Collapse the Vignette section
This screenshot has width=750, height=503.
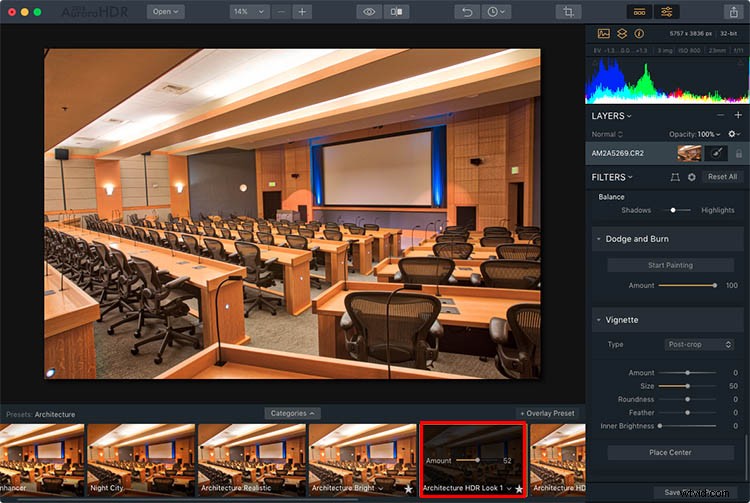tap(598, 319)
